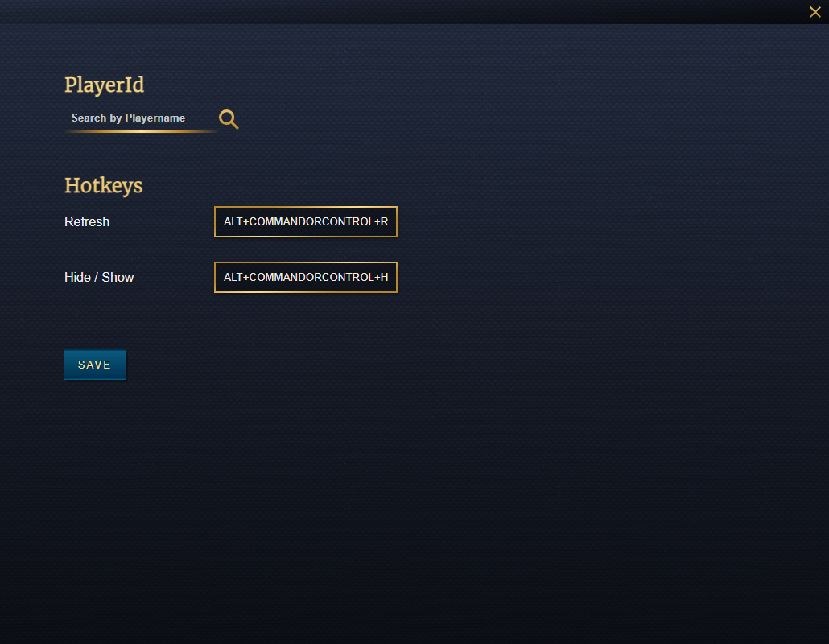
Task: Save the hotkey settings
Action: click(94, 364)
